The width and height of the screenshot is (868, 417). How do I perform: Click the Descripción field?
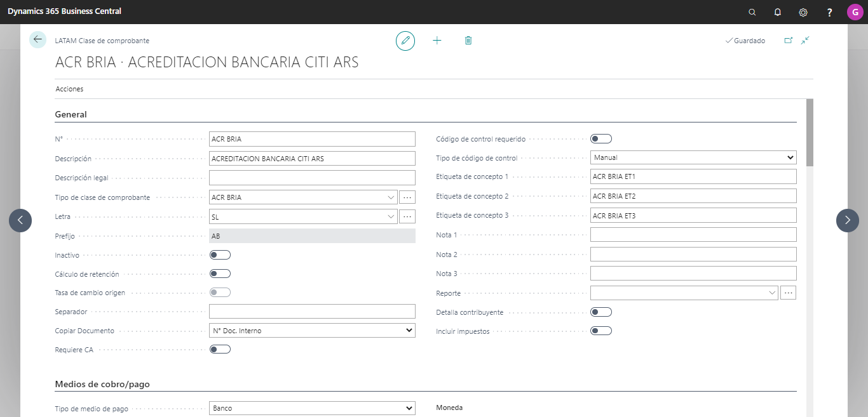click(x=312, y=158)
